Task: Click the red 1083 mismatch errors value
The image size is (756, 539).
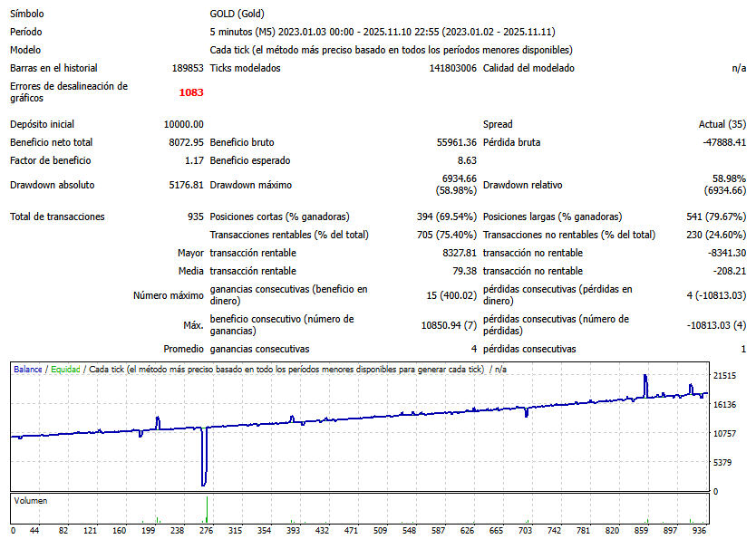Action: coord(191,92)
